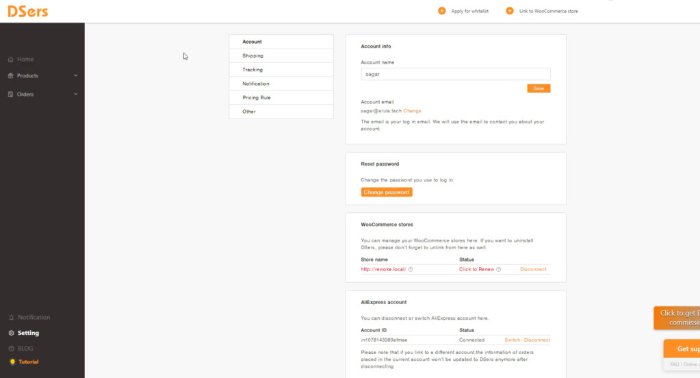This screenshot has width=700, height=378.
Task: Save the account name
Action: (538, 88)
